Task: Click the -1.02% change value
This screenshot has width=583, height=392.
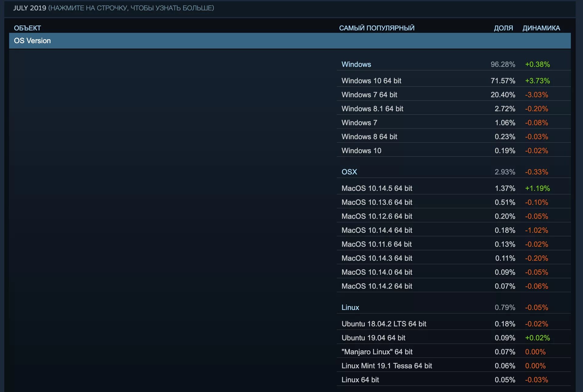Action: click(x=536, y=230)
